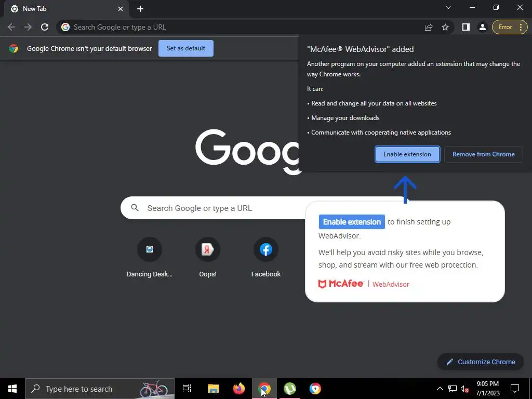Show hidden system tray icons
The image size is (532, 399).
(440, 389)
